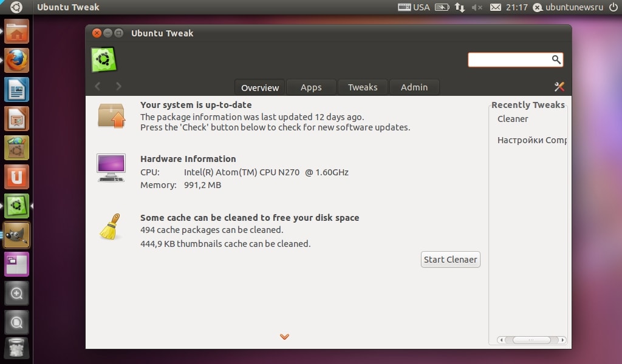Click the hardware monitor icon
Image resolution: width=622 pixels, height=364 pixels.
111,167
